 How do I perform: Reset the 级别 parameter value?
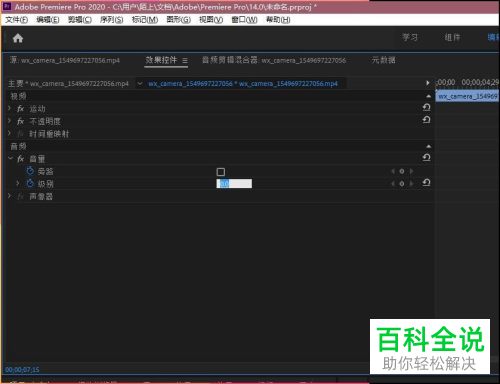click(x=426, y=183)
